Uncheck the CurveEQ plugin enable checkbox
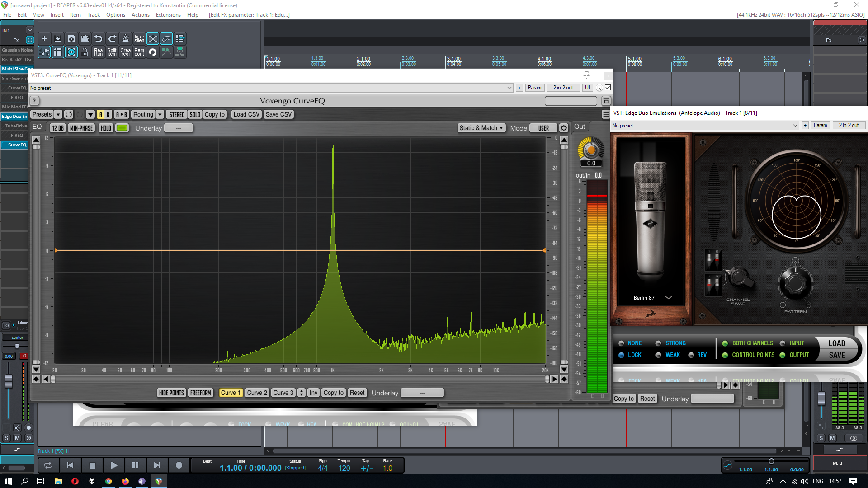The width and height of the screenshot is (868, 488). coord(608,88)
